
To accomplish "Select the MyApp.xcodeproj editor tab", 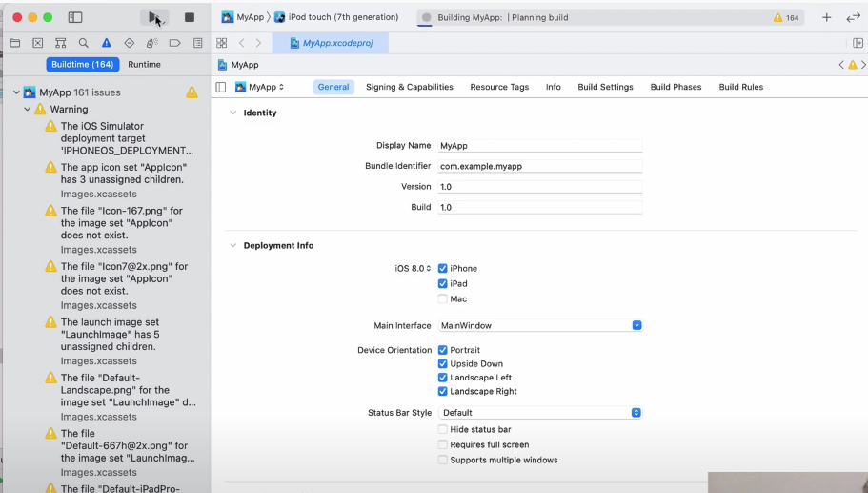I will [331, 43].
